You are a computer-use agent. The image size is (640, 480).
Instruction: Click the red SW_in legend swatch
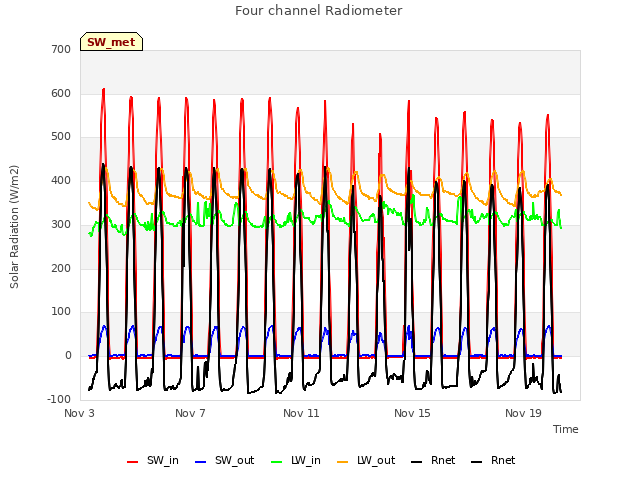133,462
